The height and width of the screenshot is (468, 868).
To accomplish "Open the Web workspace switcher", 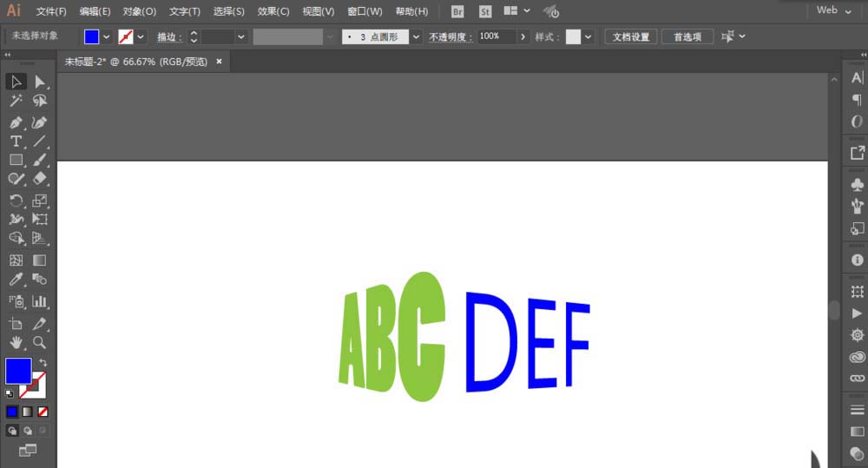I will 833,10.
